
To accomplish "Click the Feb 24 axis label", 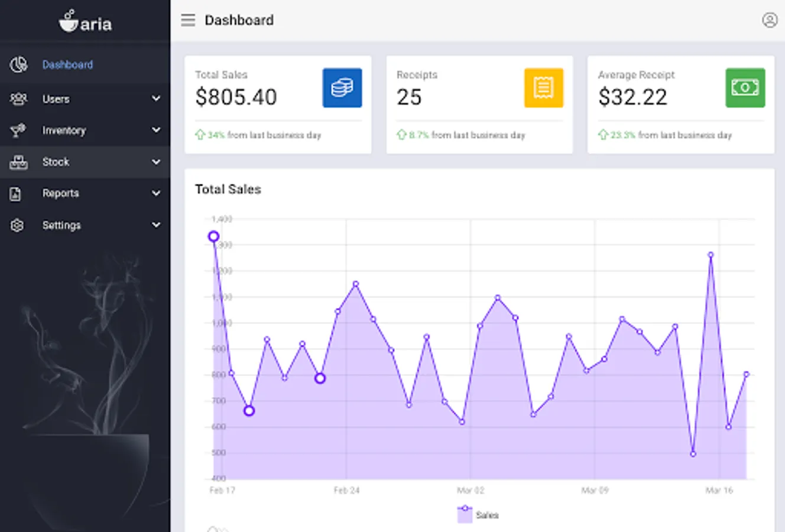I will [346, 490].
